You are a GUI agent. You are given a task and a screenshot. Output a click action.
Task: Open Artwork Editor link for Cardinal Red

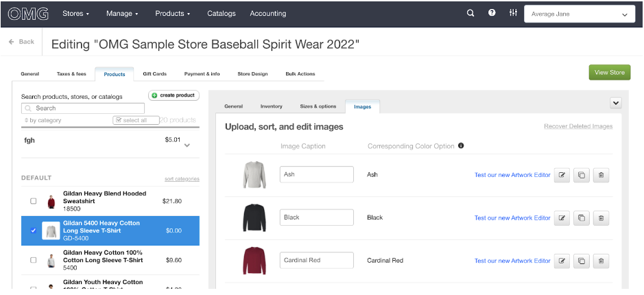tap(512, 261)
